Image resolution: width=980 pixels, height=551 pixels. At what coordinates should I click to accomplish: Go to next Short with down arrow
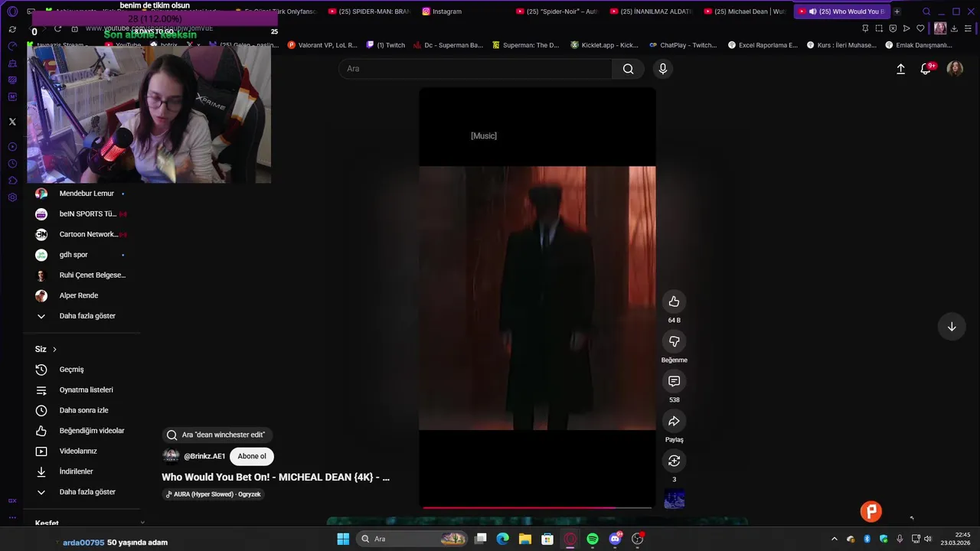(x=952, y=327)
